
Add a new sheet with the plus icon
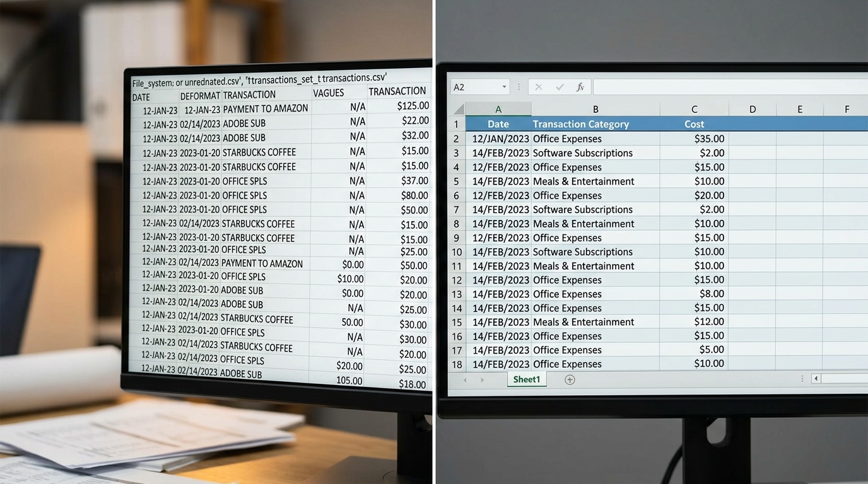570,379
